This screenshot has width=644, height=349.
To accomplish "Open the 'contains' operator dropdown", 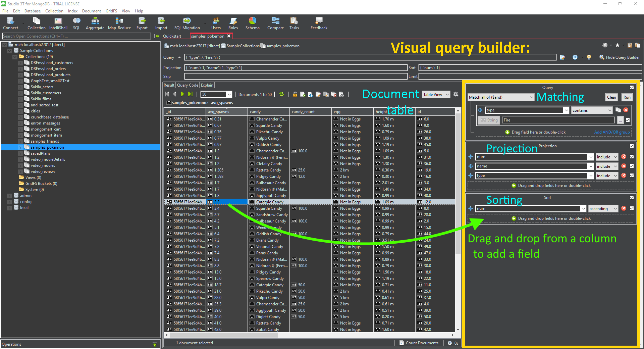I will tap(592, 110).
